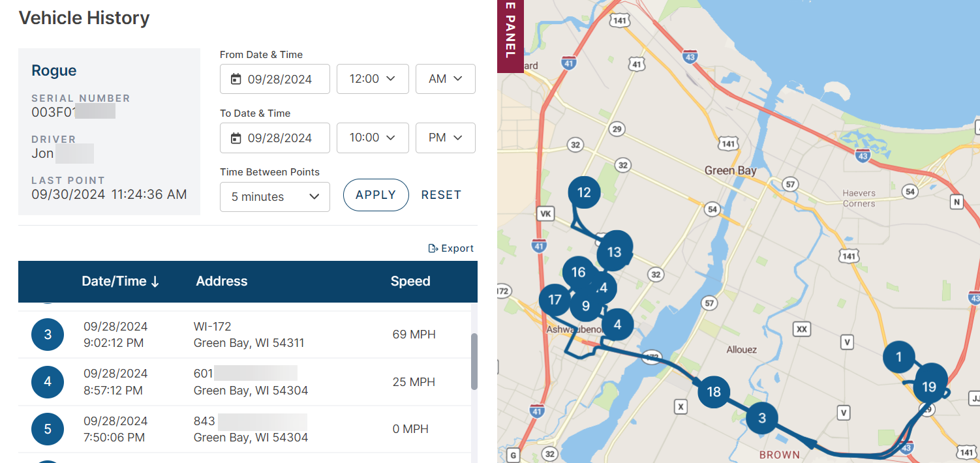Open the To Date calendar icon
Viewport: 980px width, 463px height.
(236, 138)
